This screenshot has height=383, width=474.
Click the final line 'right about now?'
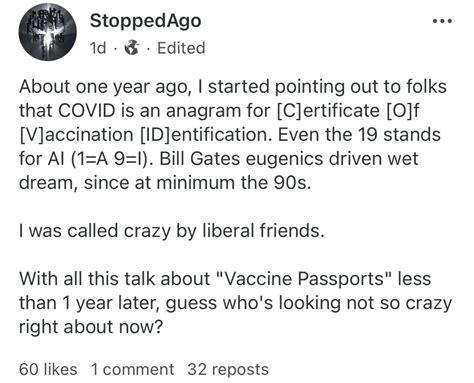pyautogui.click(x=91, y=327)
